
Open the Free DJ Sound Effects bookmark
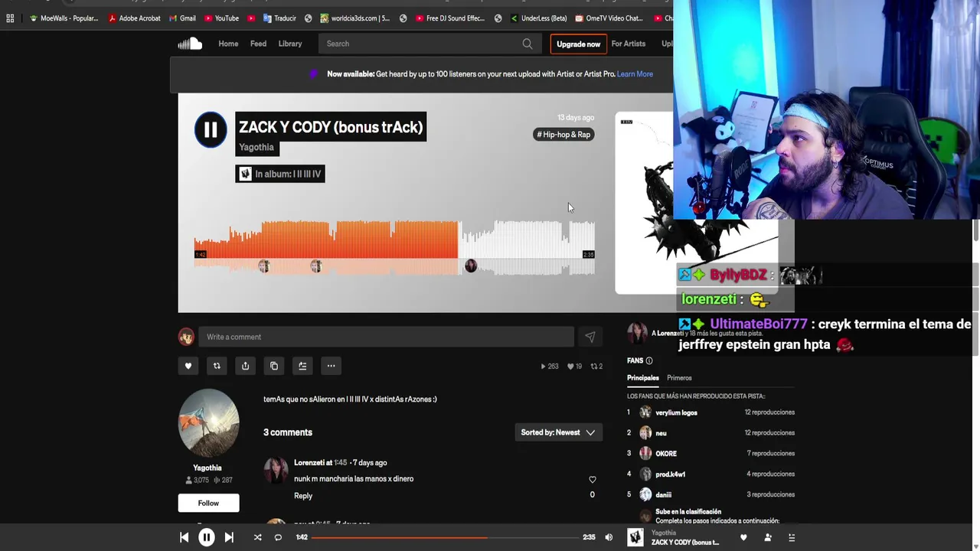tap(449, 18)
